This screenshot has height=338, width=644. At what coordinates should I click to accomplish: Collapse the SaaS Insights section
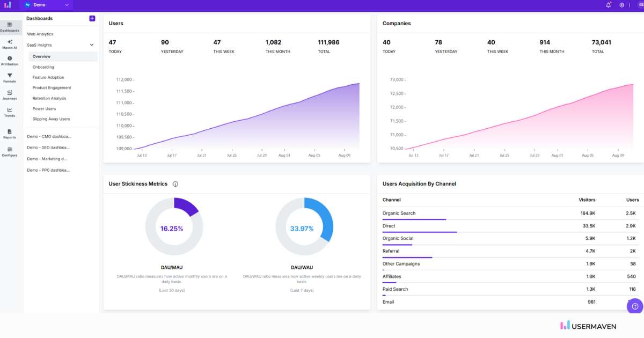[x=92, y=45]
